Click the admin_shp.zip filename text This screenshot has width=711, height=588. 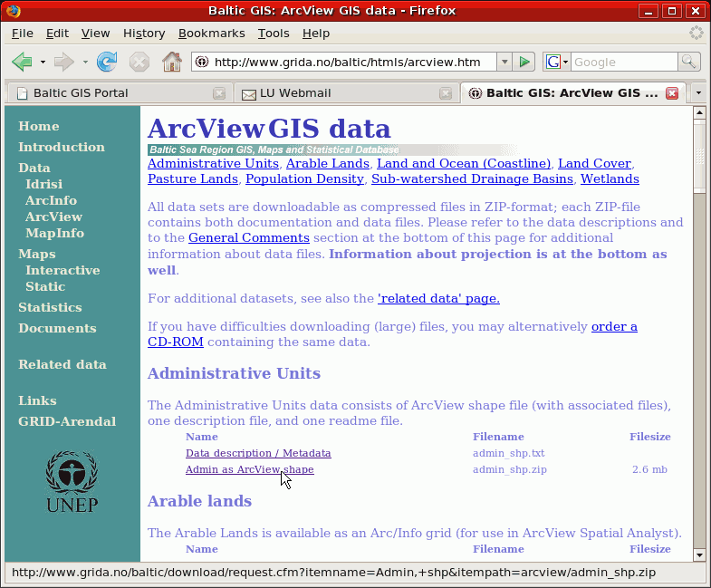(510, 469)
